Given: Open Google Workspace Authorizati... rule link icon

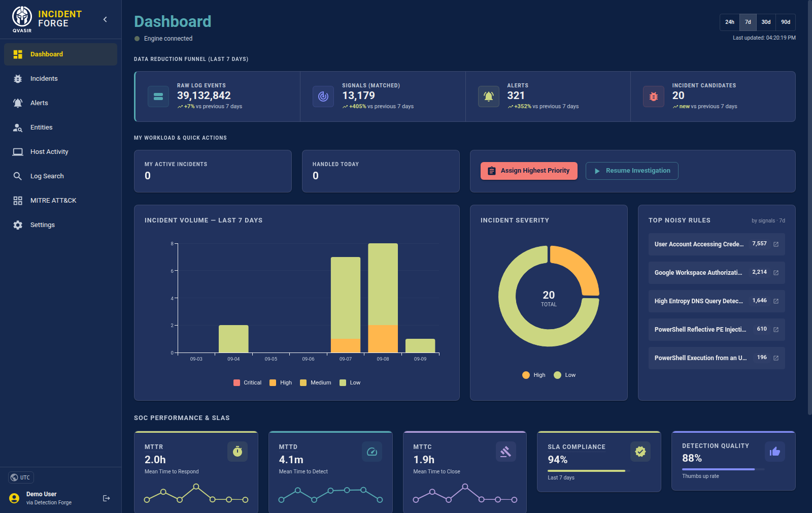Looking at the screenshot, I should [x=776, y=273].
